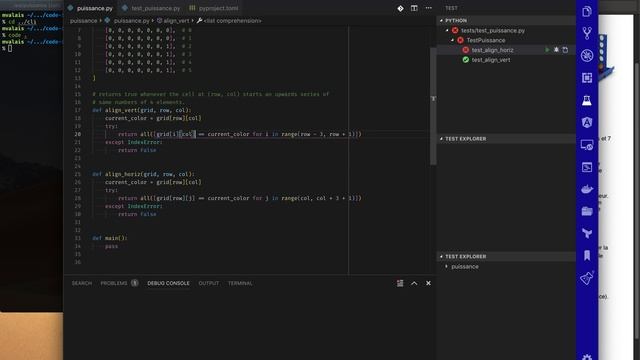
Task: Open the whale-tail icon view in activity bar
Action: click(587, 233)
